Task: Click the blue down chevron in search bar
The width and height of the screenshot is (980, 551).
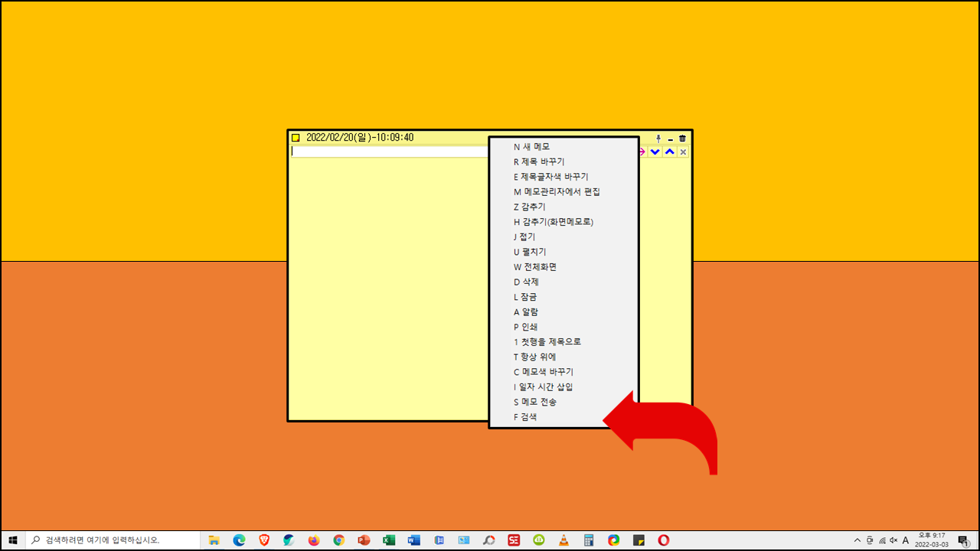Action: 655,152
